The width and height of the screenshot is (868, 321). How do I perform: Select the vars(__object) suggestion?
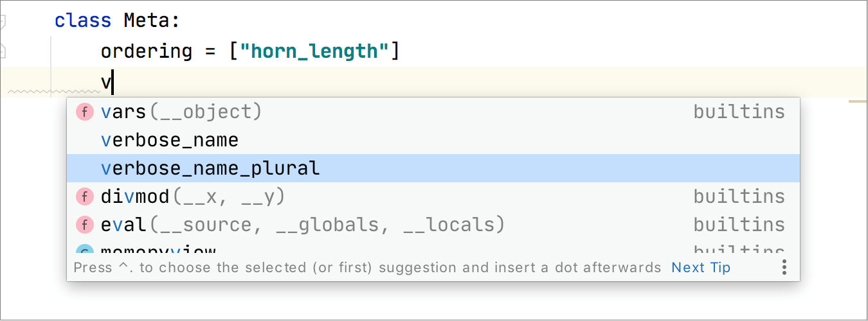[181, 112]
